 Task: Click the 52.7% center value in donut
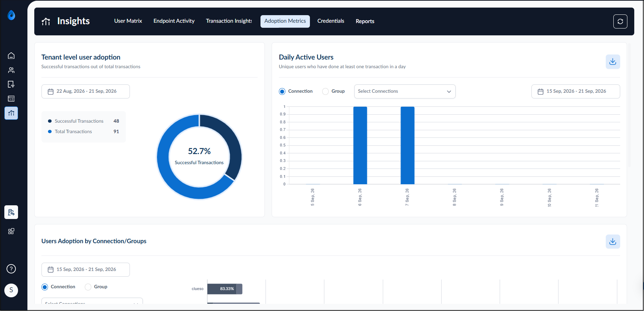[x=199, y=151]
